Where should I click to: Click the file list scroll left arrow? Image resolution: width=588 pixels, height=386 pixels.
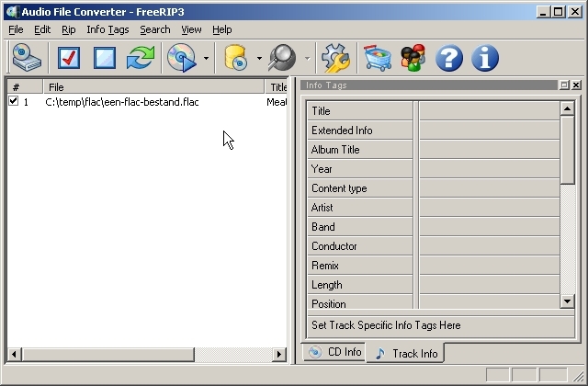pyautogui.click(x=15, y=354)
